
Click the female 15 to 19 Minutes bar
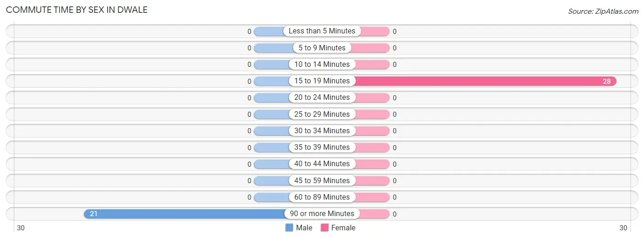click(x=486, y=81)
